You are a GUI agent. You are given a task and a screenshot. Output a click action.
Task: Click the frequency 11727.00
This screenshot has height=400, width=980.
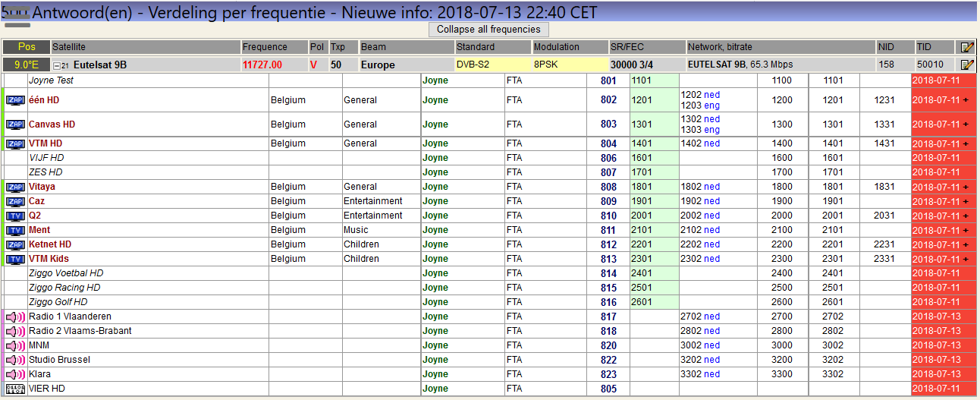coord(262,65)
